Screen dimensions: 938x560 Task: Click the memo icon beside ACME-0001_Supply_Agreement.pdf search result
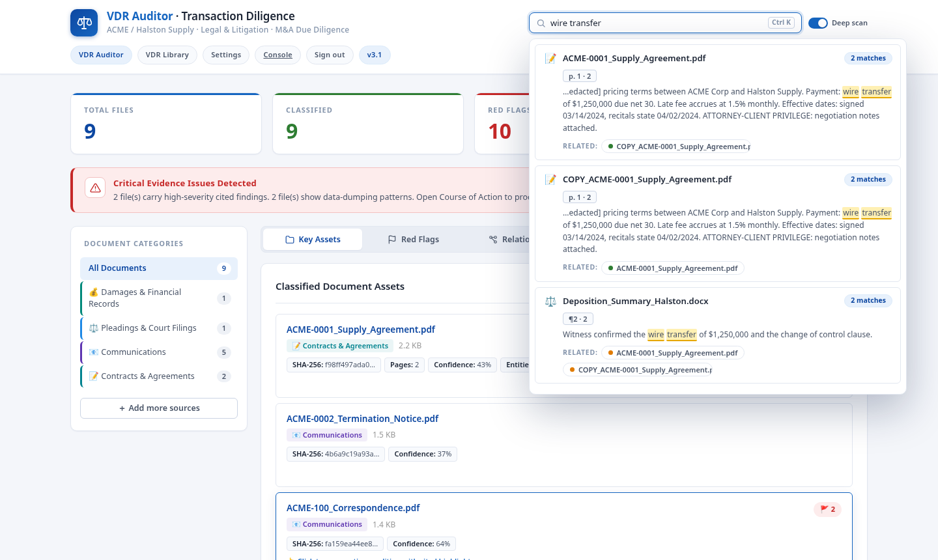pos(550,59)
